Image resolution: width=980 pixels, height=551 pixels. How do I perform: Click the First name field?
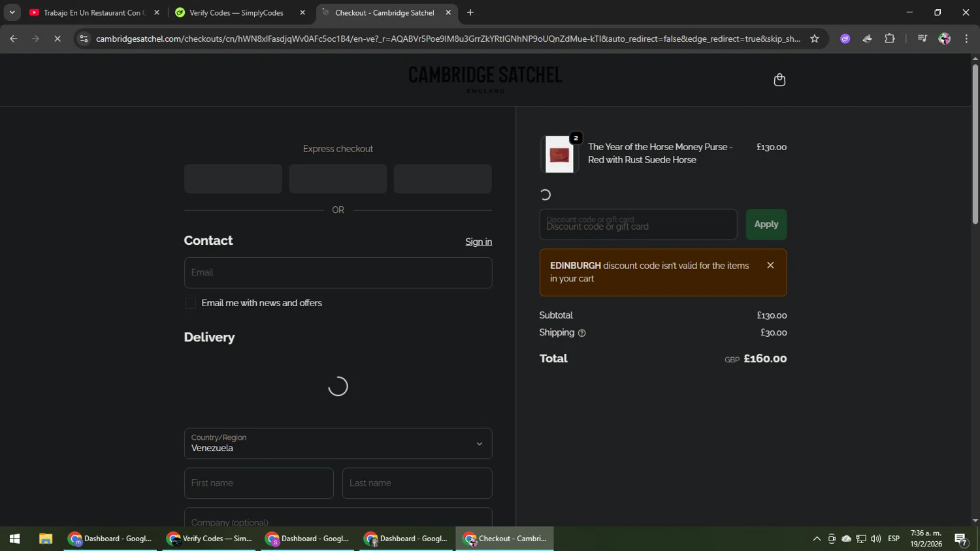[259, 483]
